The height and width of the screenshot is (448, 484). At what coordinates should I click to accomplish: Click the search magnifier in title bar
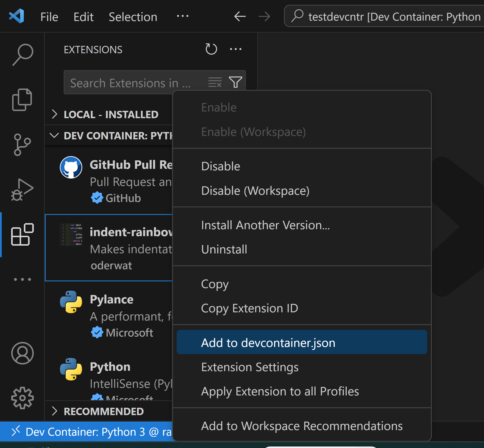point(298,16)
